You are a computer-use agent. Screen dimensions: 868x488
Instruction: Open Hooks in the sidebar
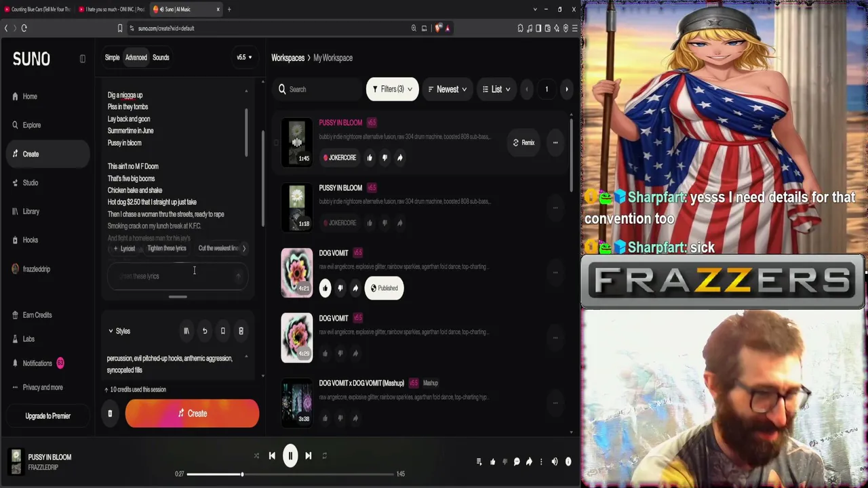click(30, 240)
